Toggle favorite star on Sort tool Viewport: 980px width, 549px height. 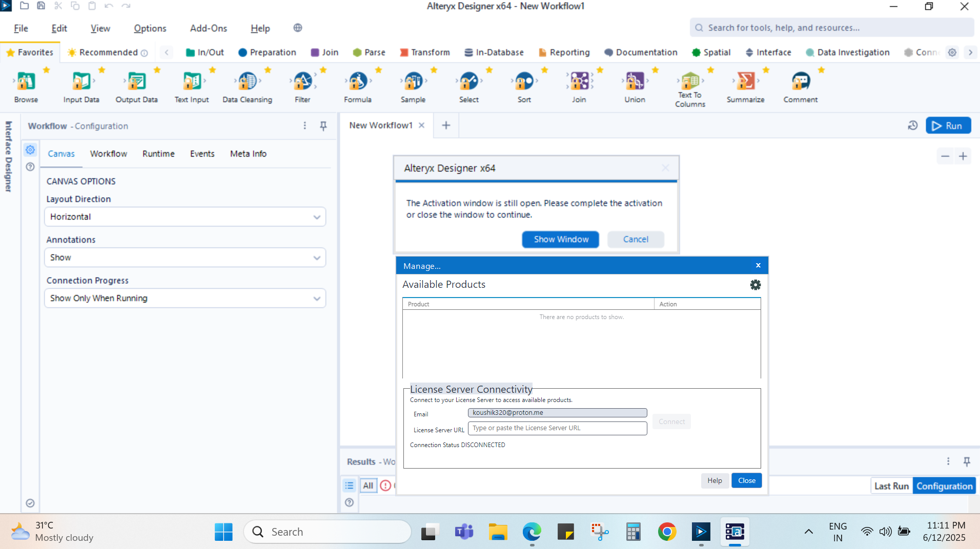pos(544,70)
